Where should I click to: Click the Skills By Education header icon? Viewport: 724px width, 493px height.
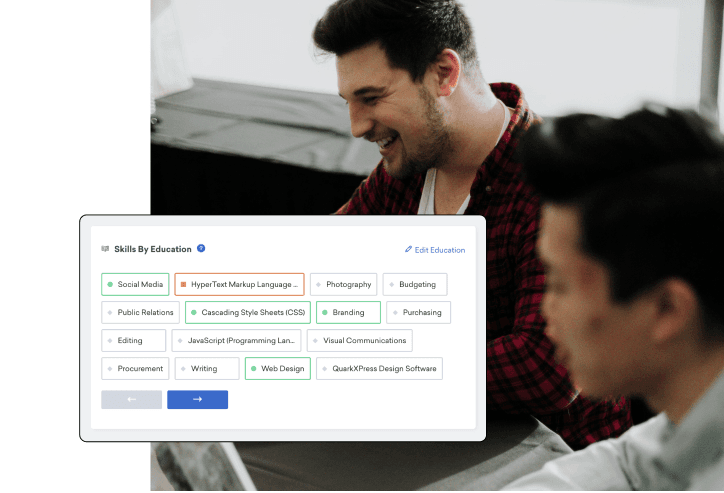pos(106,249)
